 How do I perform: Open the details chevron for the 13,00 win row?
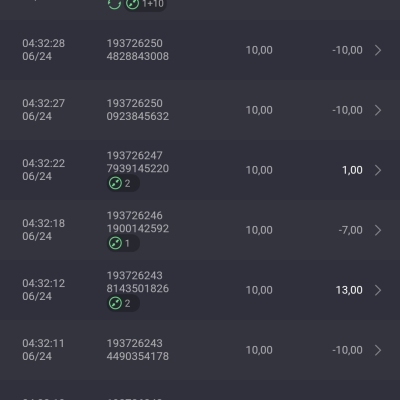[378, 290]
